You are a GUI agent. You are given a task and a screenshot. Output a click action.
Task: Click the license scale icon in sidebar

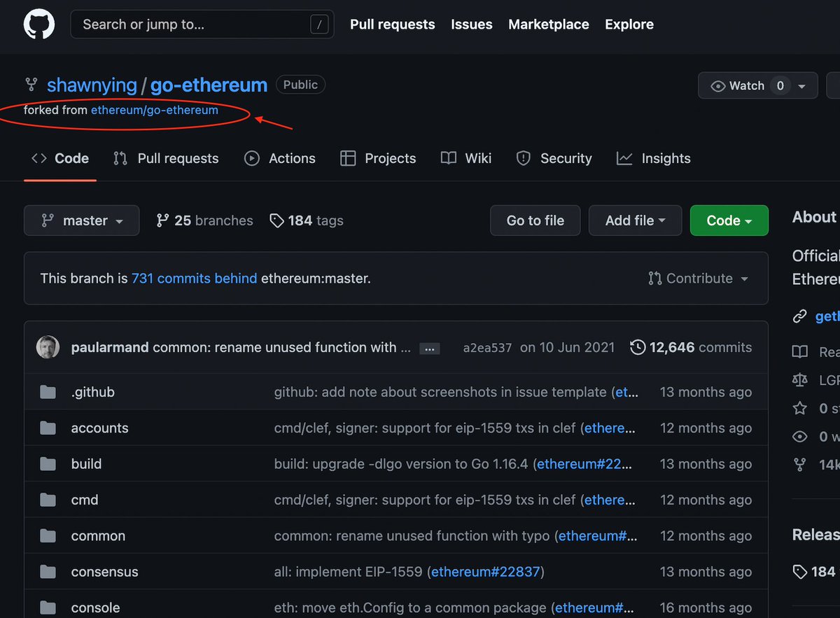tap(799, 380)
